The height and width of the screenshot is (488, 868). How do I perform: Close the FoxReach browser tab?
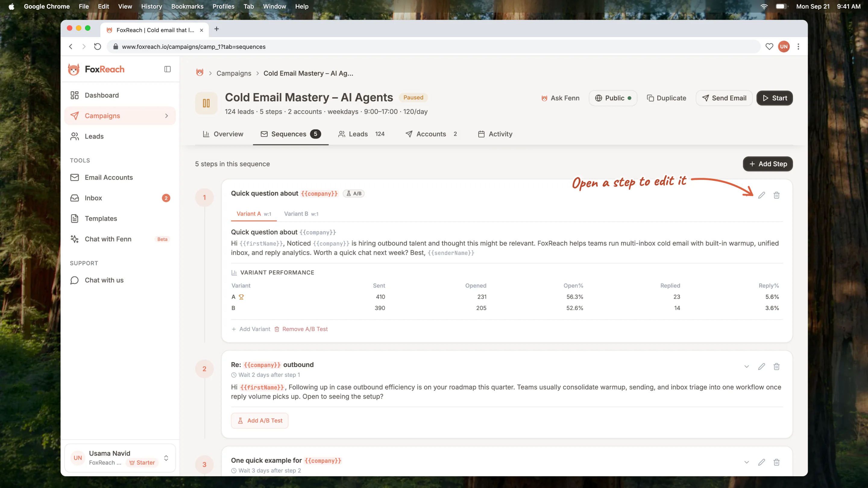coord(202,30)
